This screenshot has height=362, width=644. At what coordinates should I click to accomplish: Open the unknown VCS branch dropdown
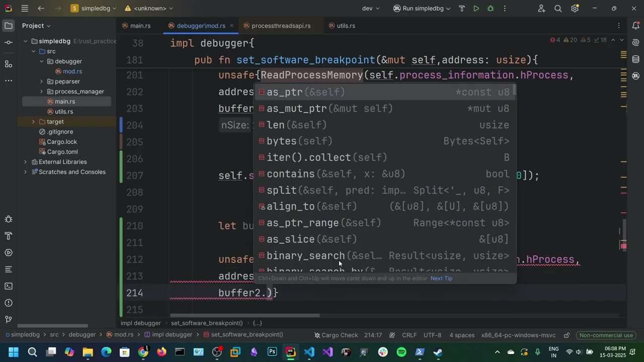click(148, 9)
